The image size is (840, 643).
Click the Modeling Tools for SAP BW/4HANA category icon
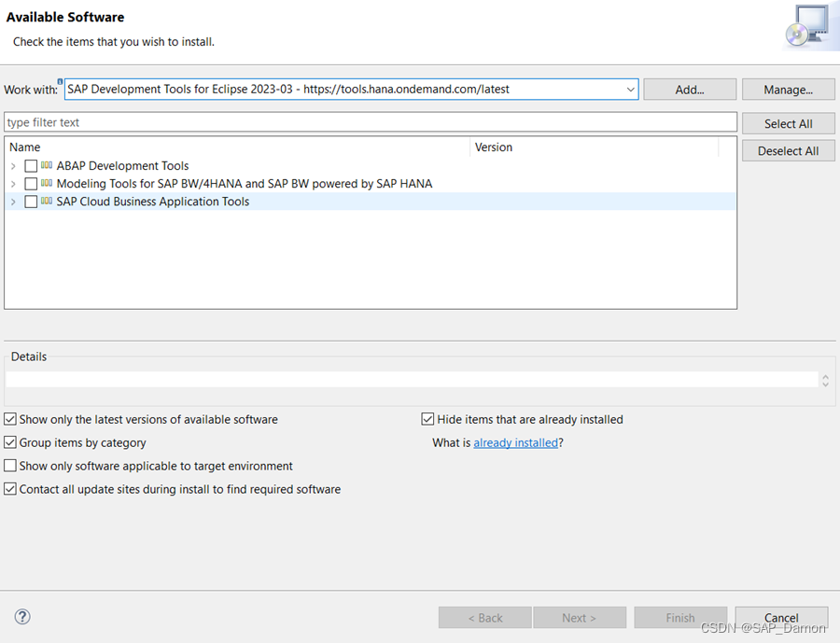47,183
